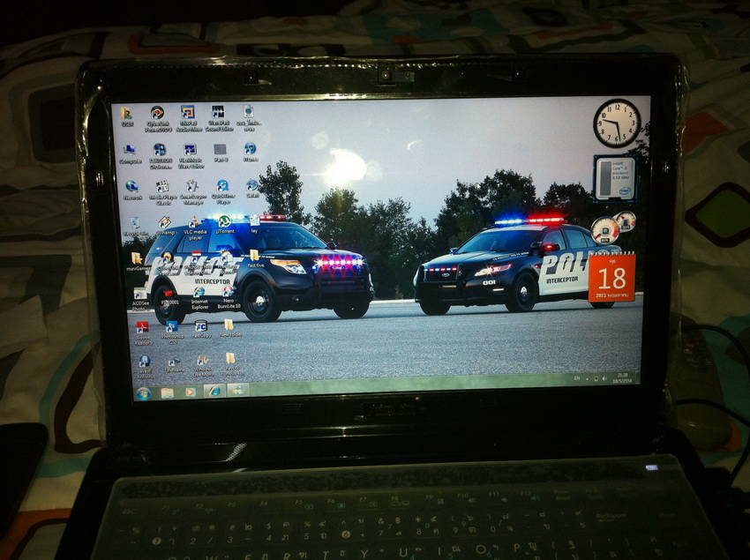Open Windows Explorer from the taskbar
Screen dimensions: 750x560
(x=167, y=392)
